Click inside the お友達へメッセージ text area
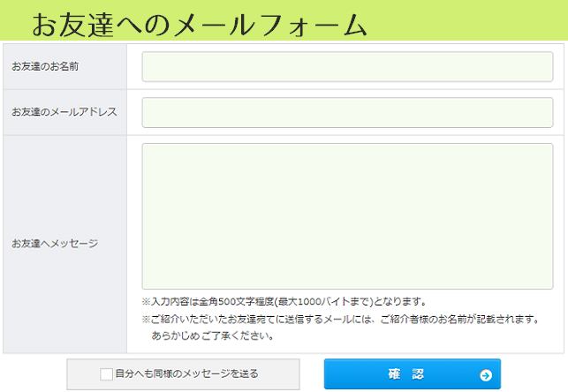Screen dimensions: 568x392 click(347, 216)
